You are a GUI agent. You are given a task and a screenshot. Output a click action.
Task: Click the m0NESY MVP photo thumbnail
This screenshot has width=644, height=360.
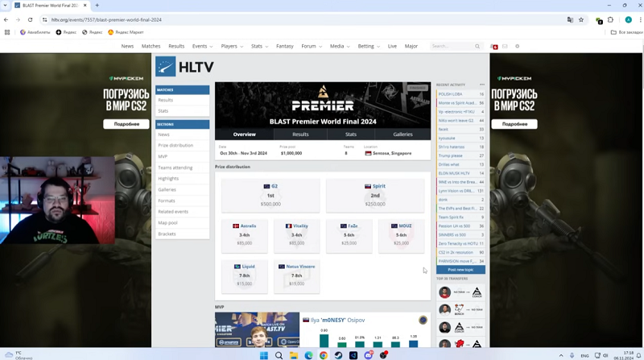point(257,330)
